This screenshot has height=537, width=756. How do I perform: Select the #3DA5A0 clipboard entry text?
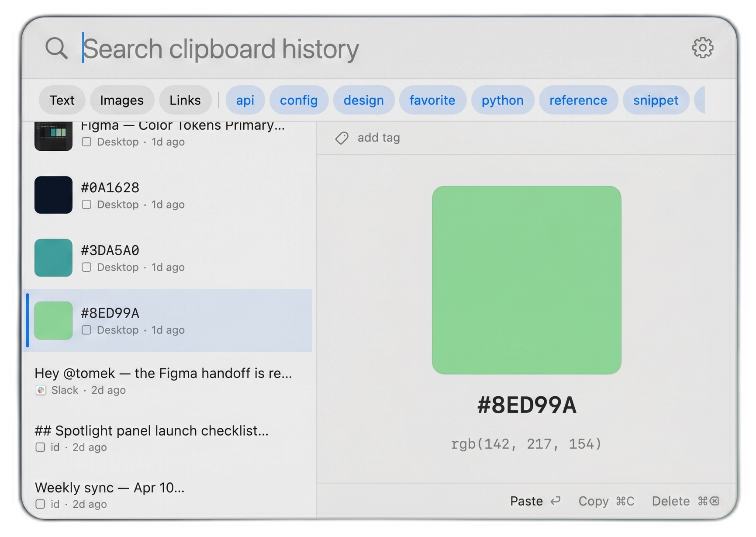110,250
